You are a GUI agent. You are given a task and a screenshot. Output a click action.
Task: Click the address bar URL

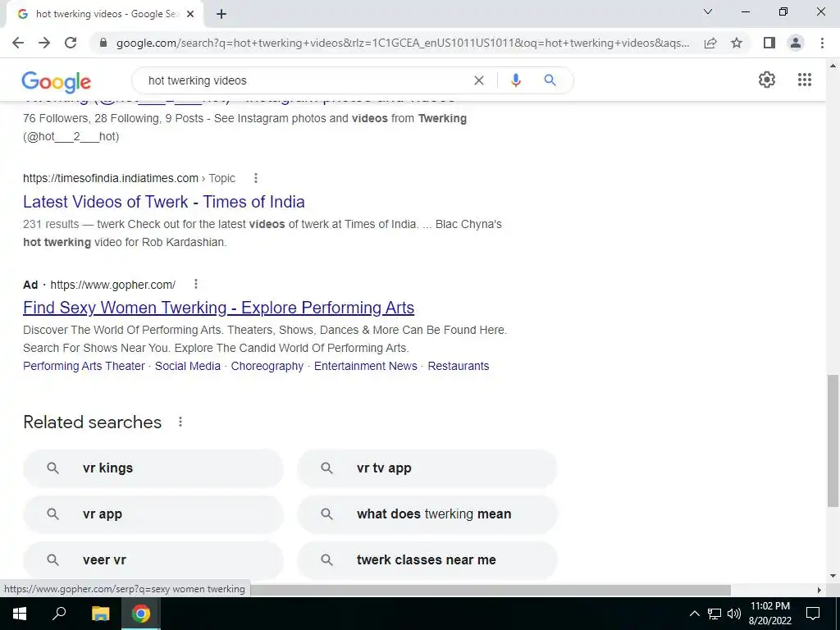tap(403, 43)
